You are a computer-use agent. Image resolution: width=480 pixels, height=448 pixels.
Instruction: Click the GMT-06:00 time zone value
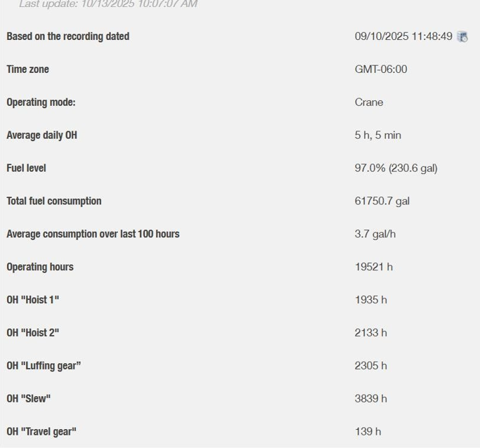tap(380, 70)
